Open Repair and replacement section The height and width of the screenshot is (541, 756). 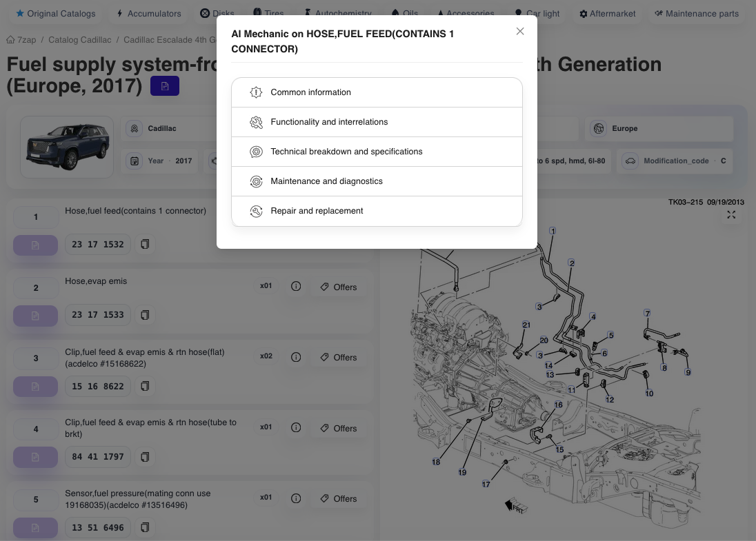point(377,211)
